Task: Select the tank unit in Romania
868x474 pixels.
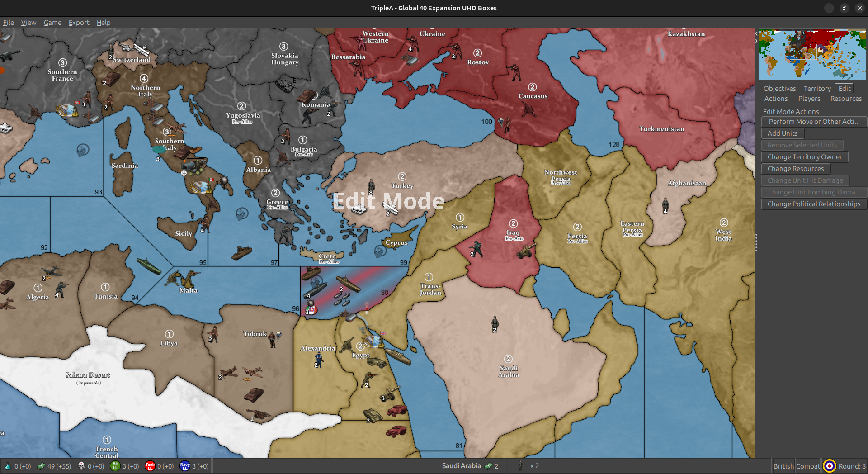Action: (307, 96)
